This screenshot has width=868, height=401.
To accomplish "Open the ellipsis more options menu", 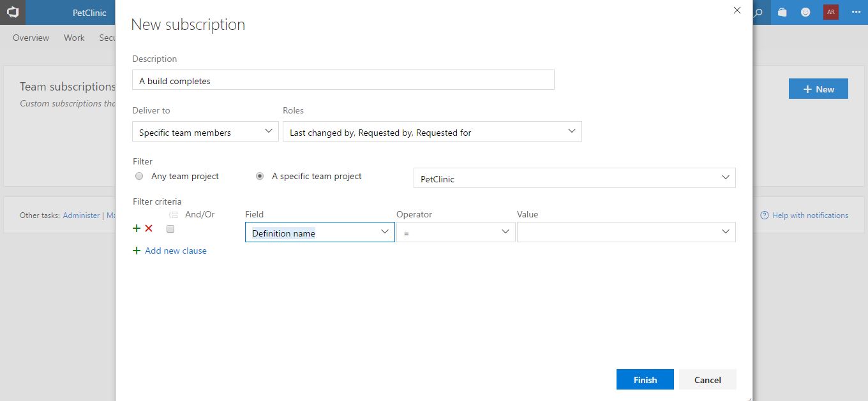I will 856,12.
